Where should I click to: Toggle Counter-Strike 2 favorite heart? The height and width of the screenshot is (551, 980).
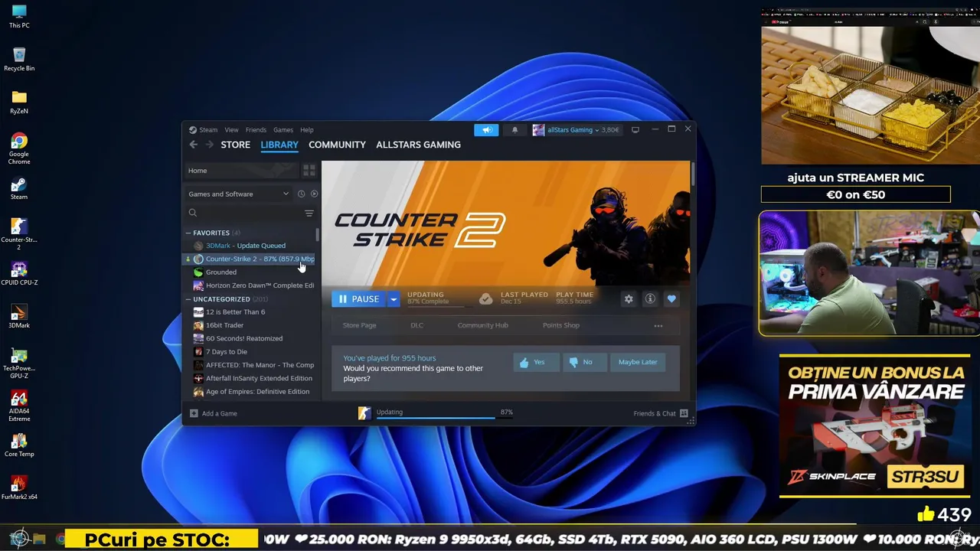pyautogui.click(x=671, y=299)
